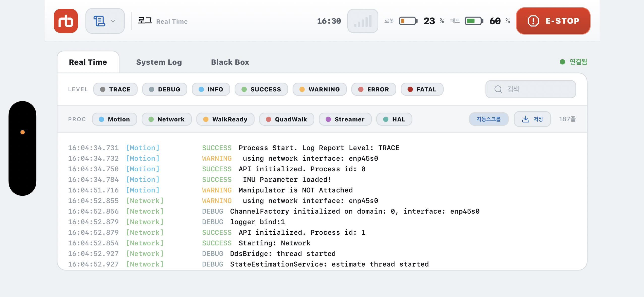Click the magnifier search icon
This screenshot has height=297, width=644.
pos(498,89)
